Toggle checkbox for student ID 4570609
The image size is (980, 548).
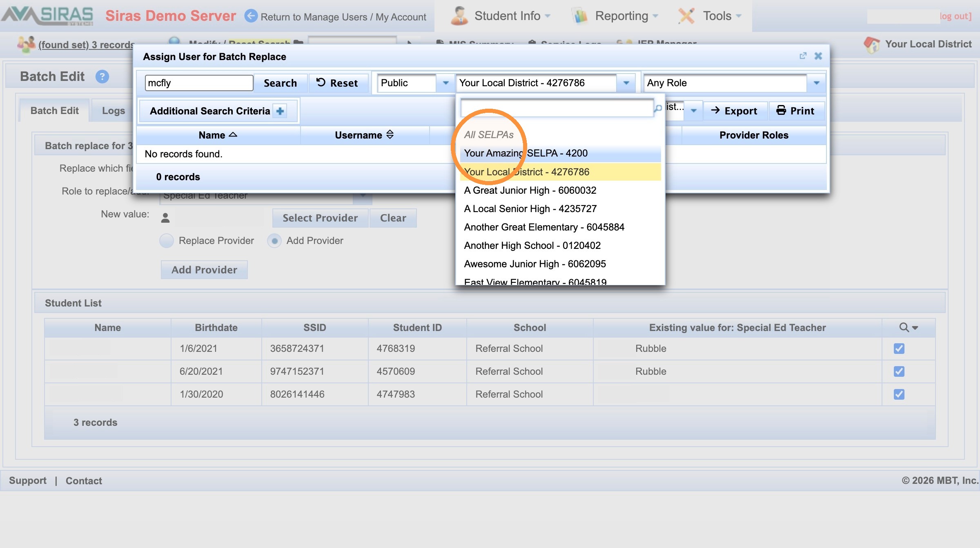pyautogui.click(x=899, y=371)
